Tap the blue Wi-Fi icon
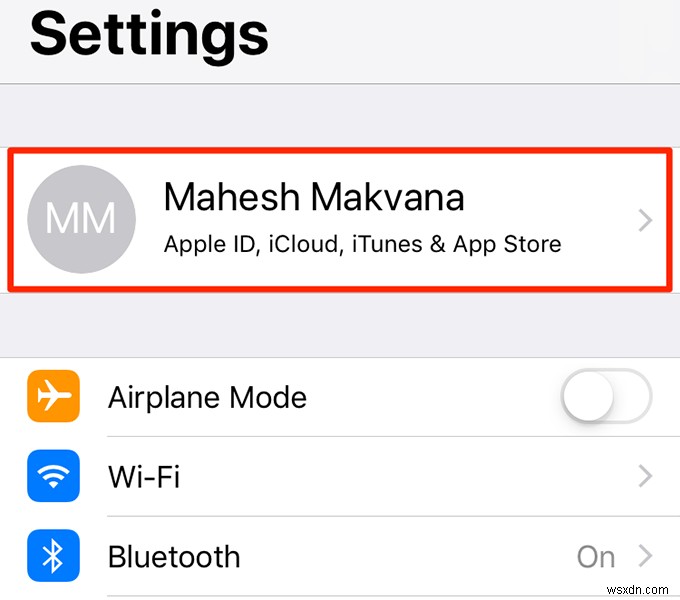The width and height of the screenshot is (680, 600). tap(53, 476)
